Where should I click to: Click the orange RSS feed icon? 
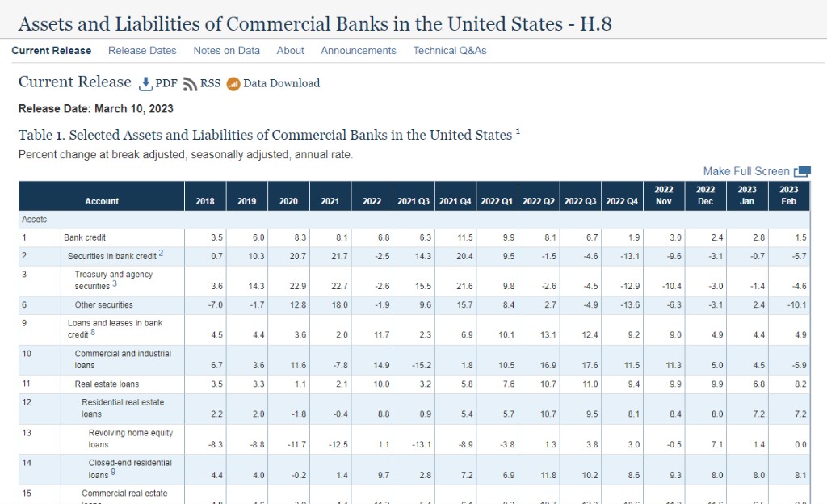click(x=191, y=84)
